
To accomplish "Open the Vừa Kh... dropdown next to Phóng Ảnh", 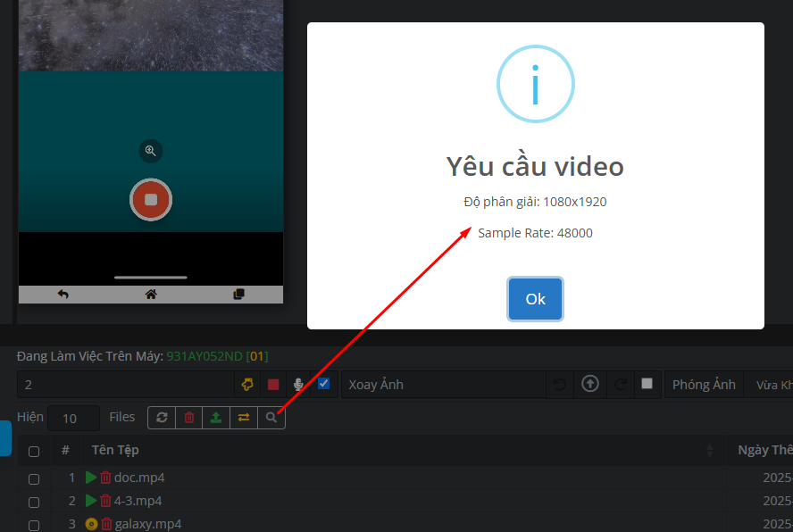I will (772, 385).
